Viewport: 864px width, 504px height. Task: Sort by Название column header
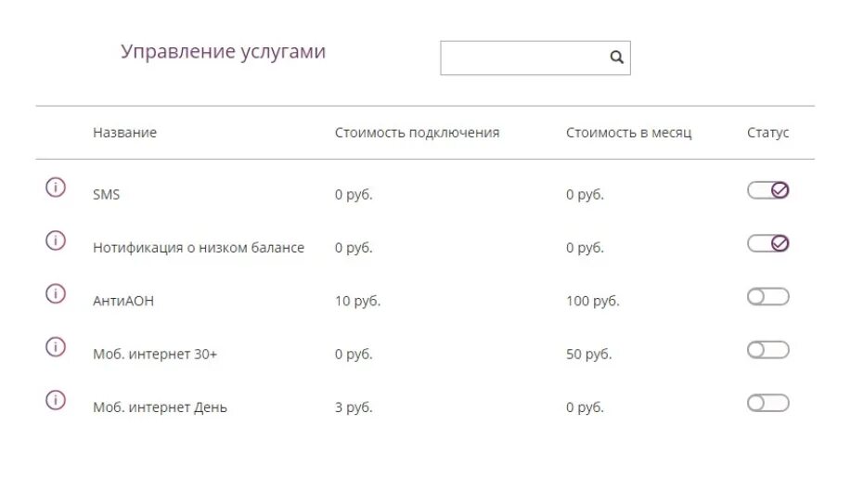point(124,133)
